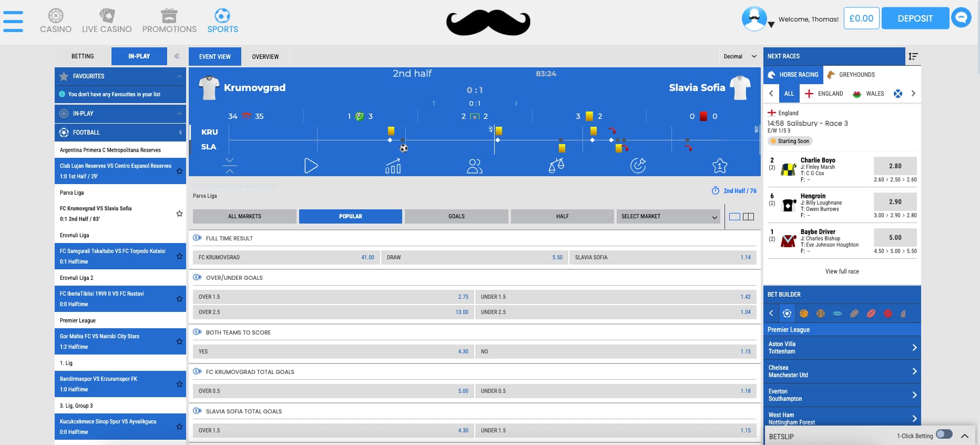Image resolution: width=980 pixels, height=445 pixels.
Task: Bet on Draw at 5.50
Action: point(474,257)
